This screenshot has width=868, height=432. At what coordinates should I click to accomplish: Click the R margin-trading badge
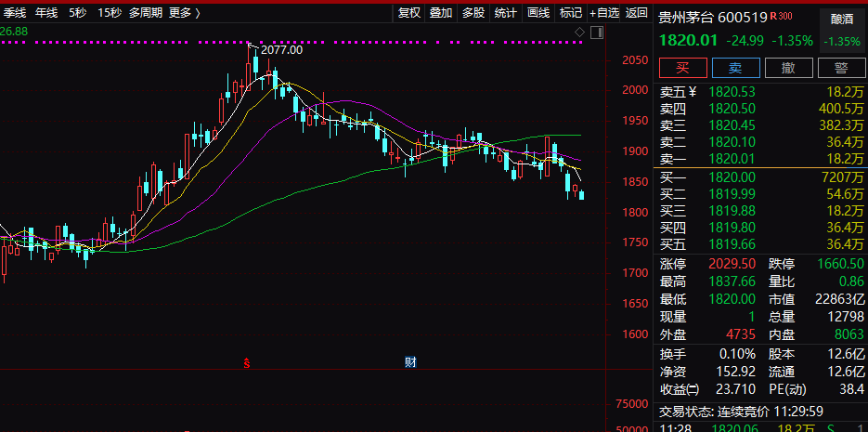click(773, 17)
